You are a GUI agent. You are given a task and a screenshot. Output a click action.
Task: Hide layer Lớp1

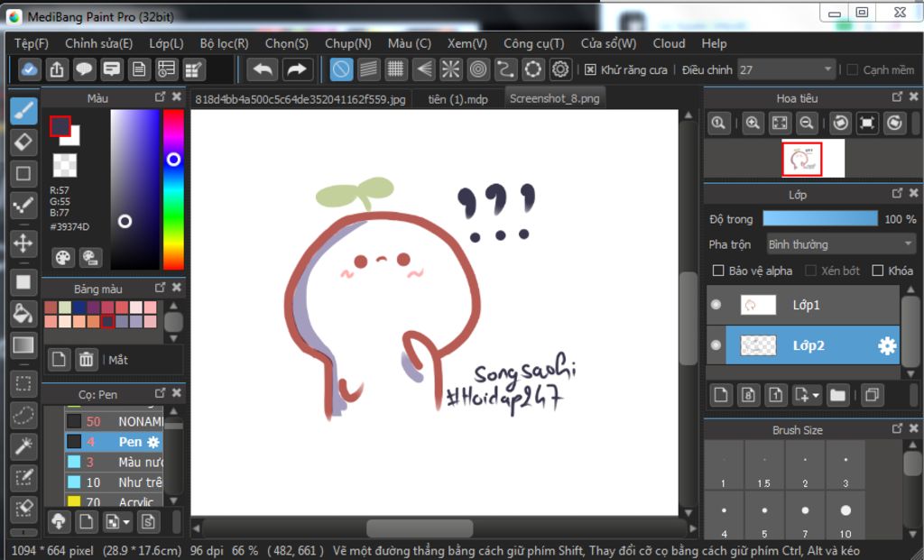point(716,305)
